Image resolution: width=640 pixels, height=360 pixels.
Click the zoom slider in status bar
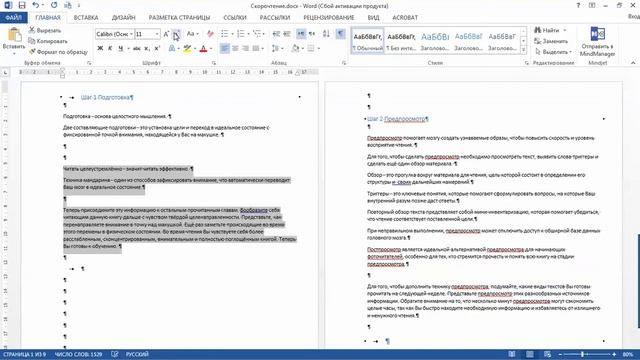coord(587,354)
